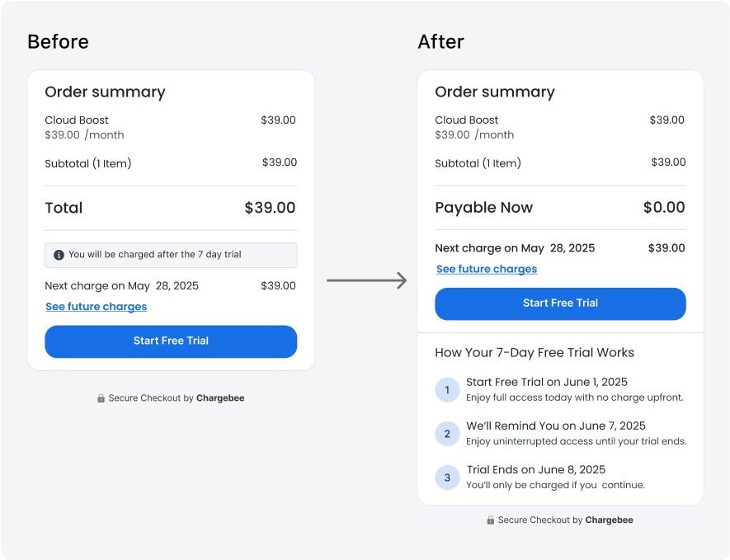Expand the How Your 7-Day Free Trial Works section
730x560 pixels.
[535, 352]
